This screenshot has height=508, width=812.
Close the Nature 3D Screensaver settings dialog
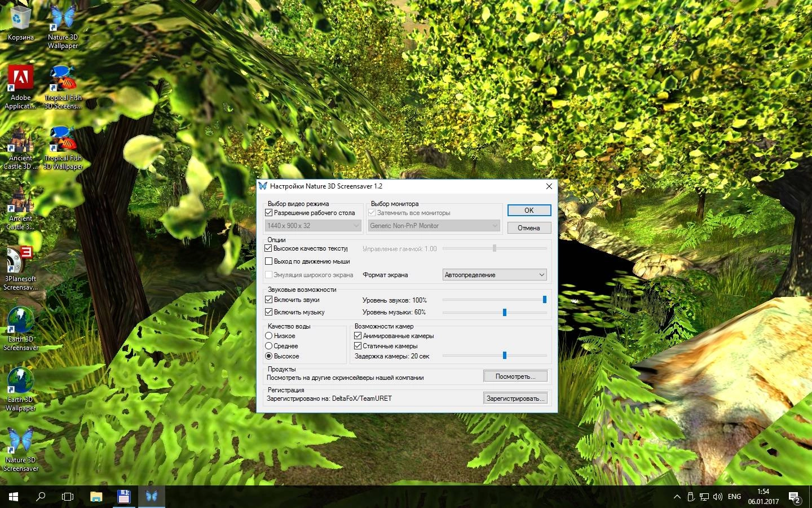[x=549, y=186]
